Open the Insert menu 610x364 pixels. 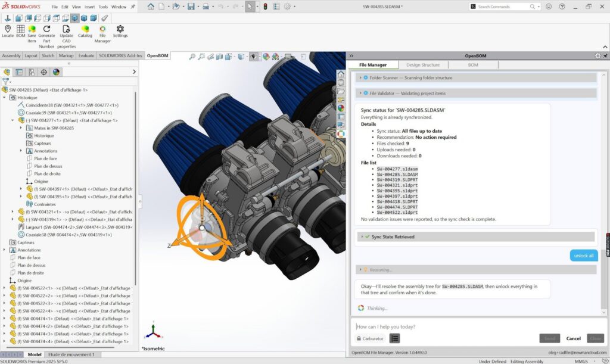tap(89, 7)
